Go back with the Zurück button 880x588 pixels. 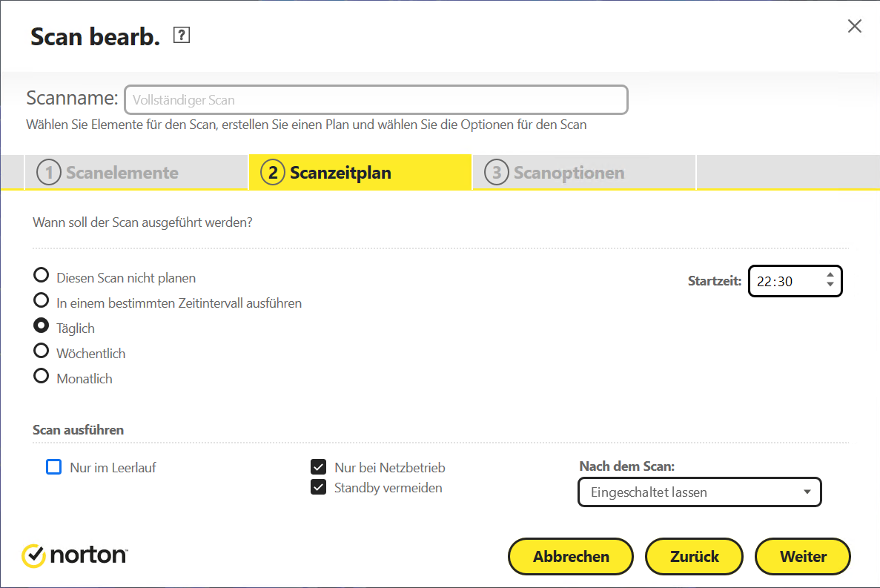[694, 557]
